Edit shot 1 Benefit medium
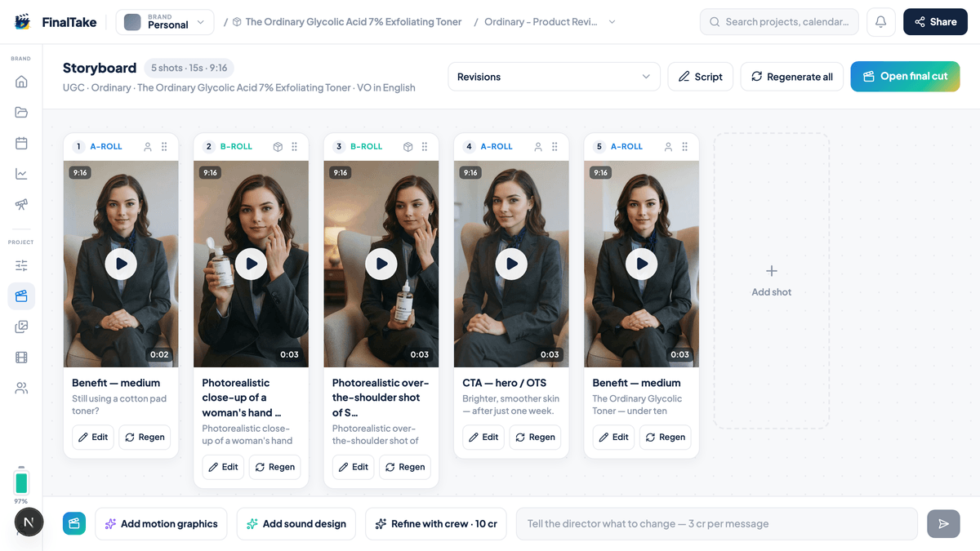The height and width of the screenshot is (551, 980). pyautogui.click(x=93, y=437)
